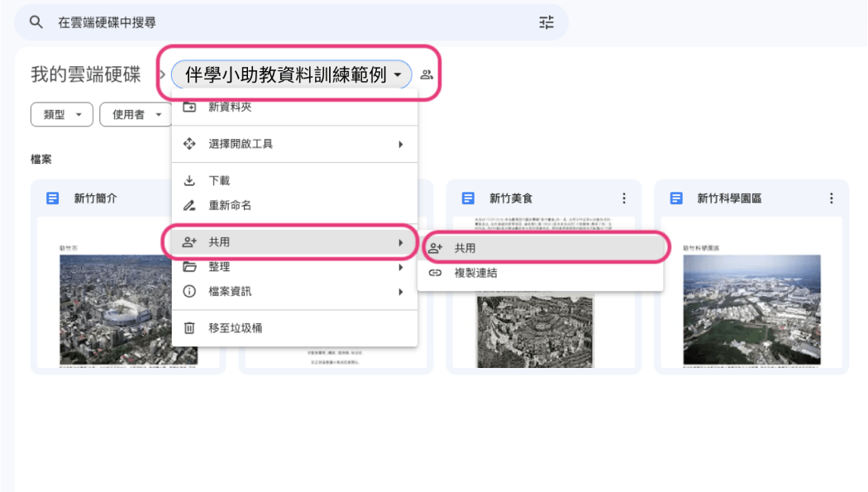Click the 選擇開啟工具 label
868x492 pixels.
[241, 144]
